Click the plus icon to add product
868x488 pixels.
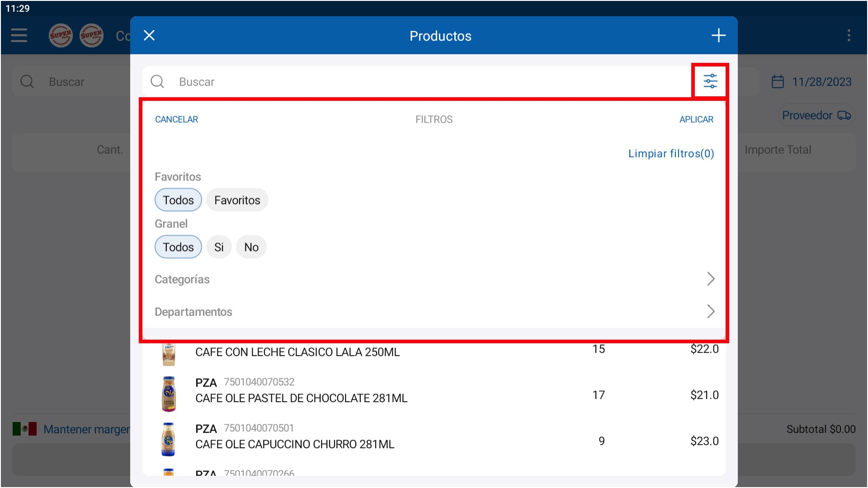(718, 36)
